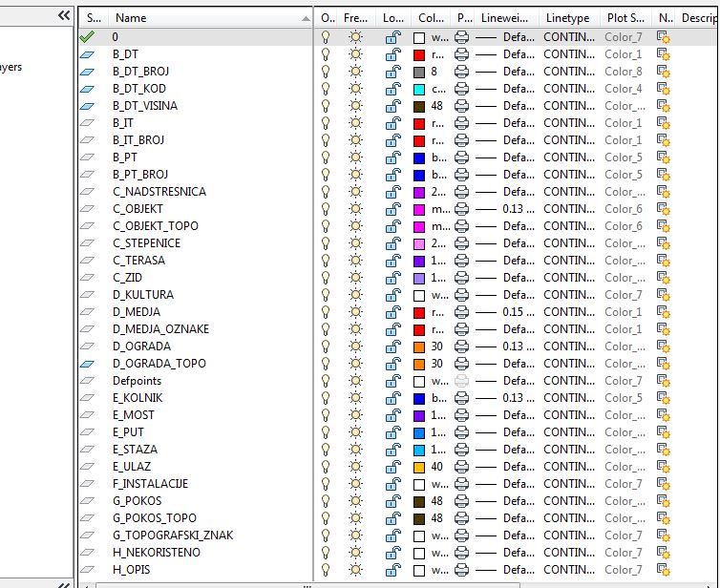This screenshot has width=720, height=588.
Task: Click the freeze sun icon for D_MEDJA layer
Action: point(355,312)
